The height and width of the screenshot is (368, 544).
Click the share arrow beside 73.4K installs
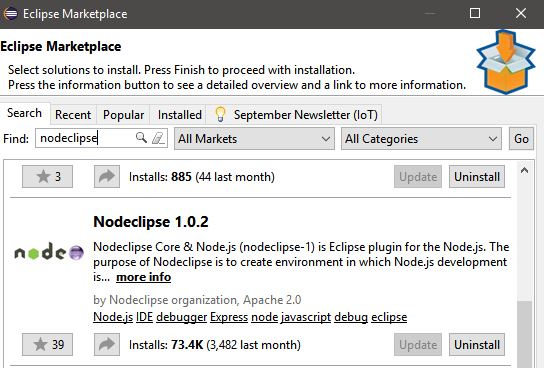click(107, 344)
